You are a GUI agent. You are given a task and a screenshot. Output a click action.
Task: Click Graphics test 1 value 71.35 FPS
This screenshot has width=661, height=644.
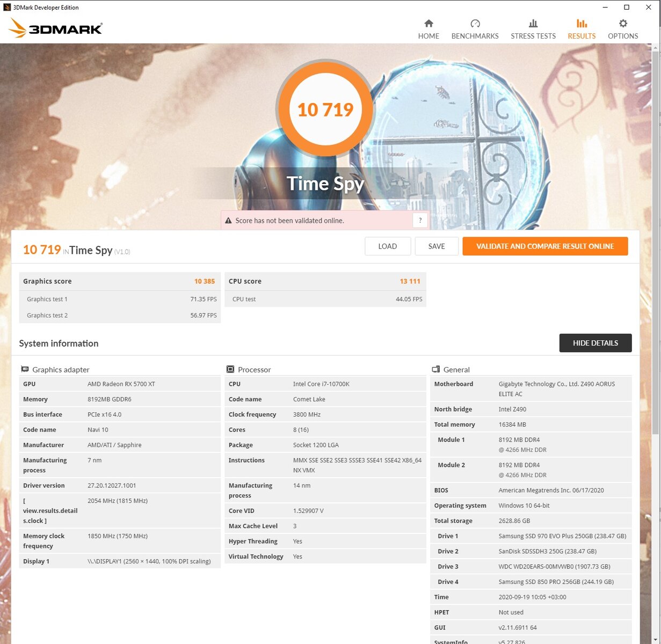point(204,299)
